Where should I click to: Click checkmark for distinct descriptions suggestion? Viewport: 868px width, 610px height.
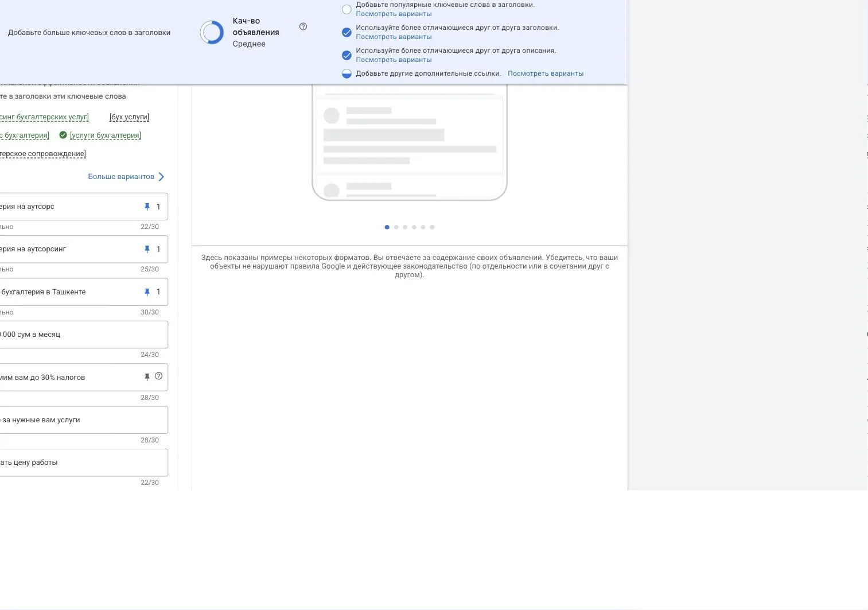347,55
